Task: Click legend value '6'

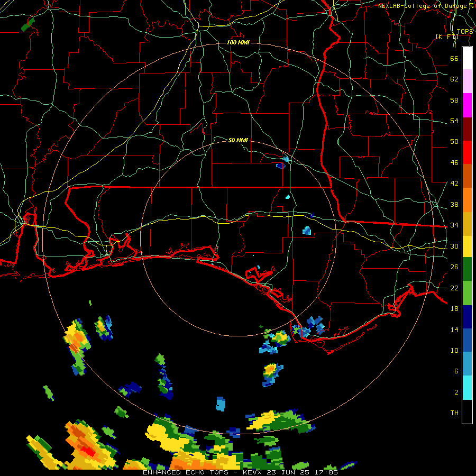Action: (x=456, y=371)
